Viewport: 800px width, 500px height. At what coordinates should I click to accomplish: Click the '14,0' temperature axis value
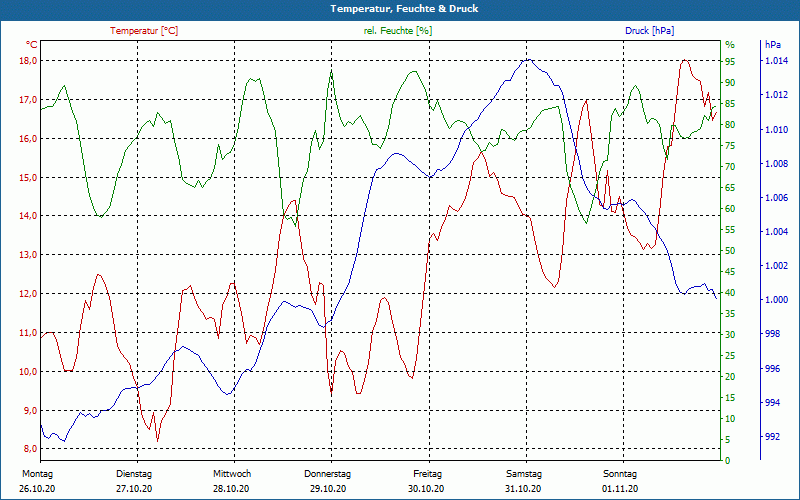coord(29,216)
